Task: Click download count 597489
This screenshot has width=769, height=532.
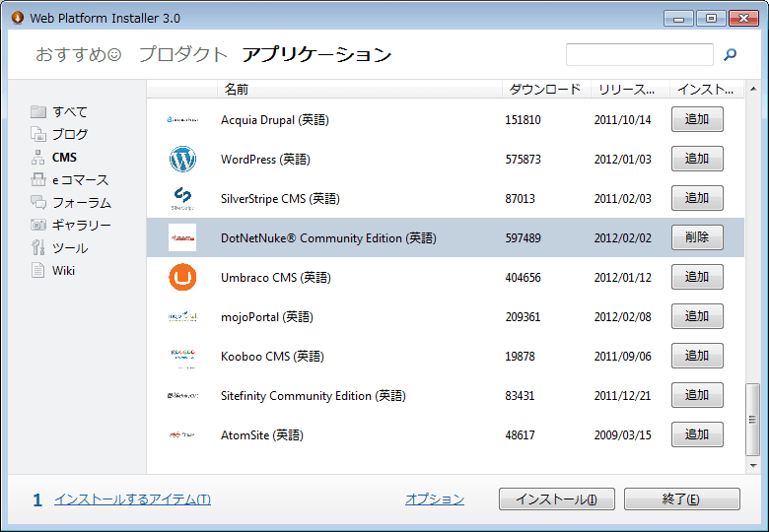Action: [x=523, y=238]
